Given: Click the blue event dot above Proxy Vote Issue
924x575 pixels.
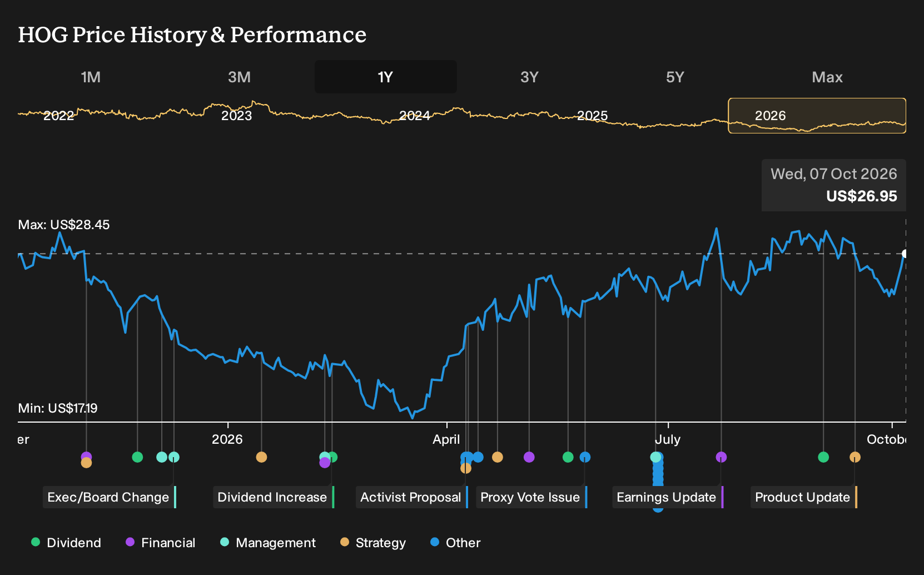Looking at the screenshot, I should tap(585, 457).
